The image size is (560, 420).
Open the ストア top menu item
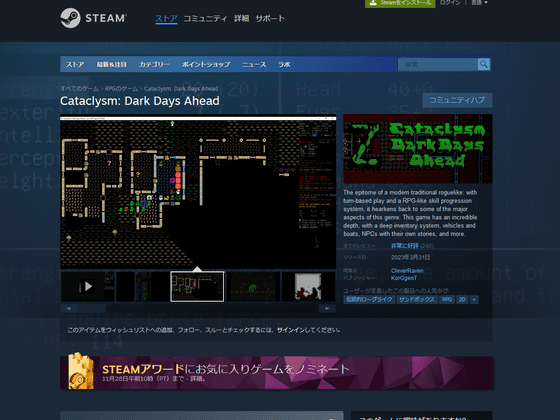click(x=166, y=19)
